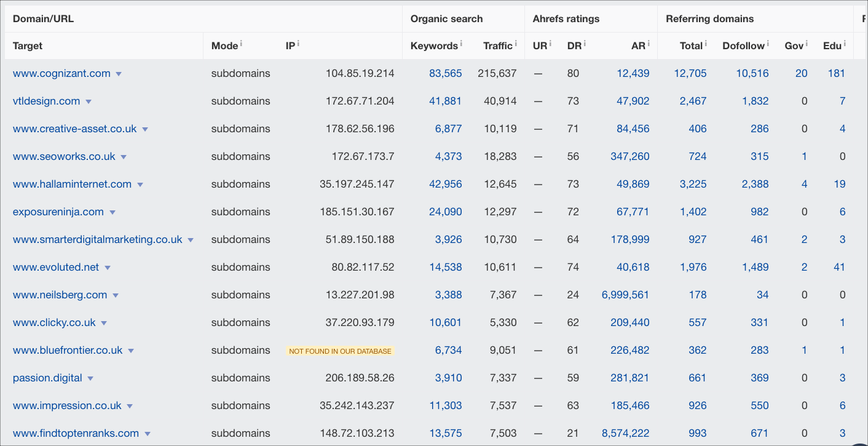The width and height of the screenshot is (868, 446).
Task: Open the www.cognizant.com link
Action: 61,74
